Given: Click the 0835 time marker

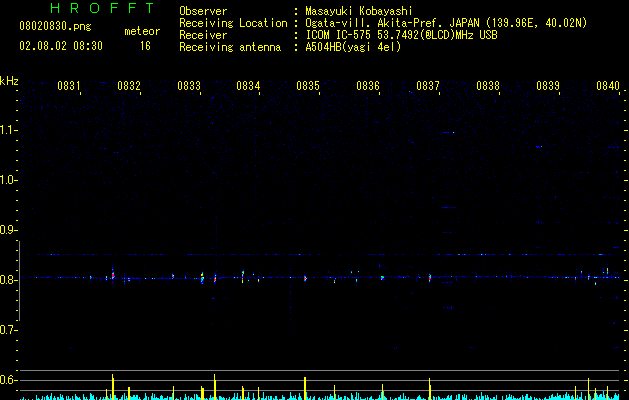Looking at the screenshot, I should click(308, 86).
